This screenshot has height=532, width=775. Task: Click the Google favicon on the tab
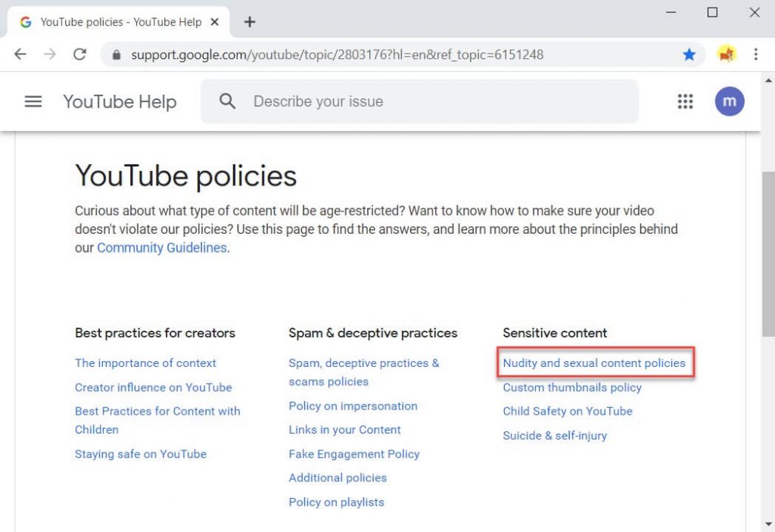click(x=26, y=22)
